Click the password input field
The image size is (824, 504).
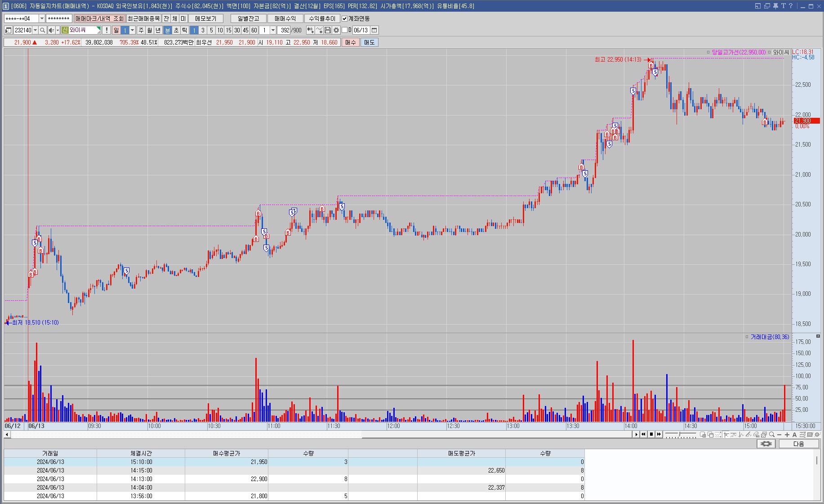point(58,18)
